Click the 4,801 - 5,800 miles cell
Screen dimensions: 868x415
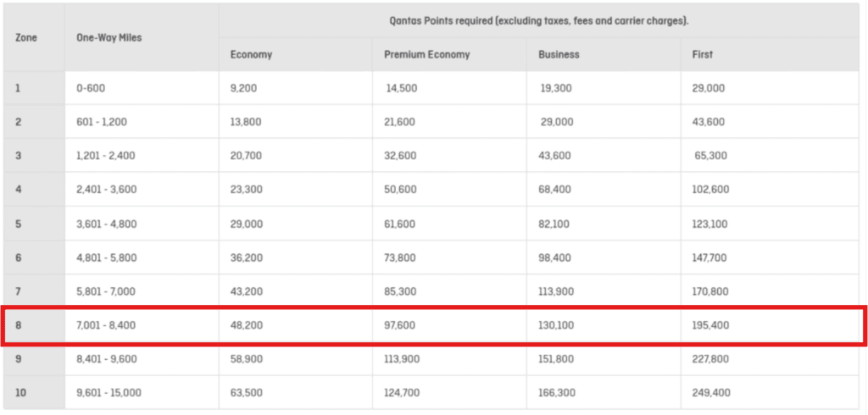142,257
